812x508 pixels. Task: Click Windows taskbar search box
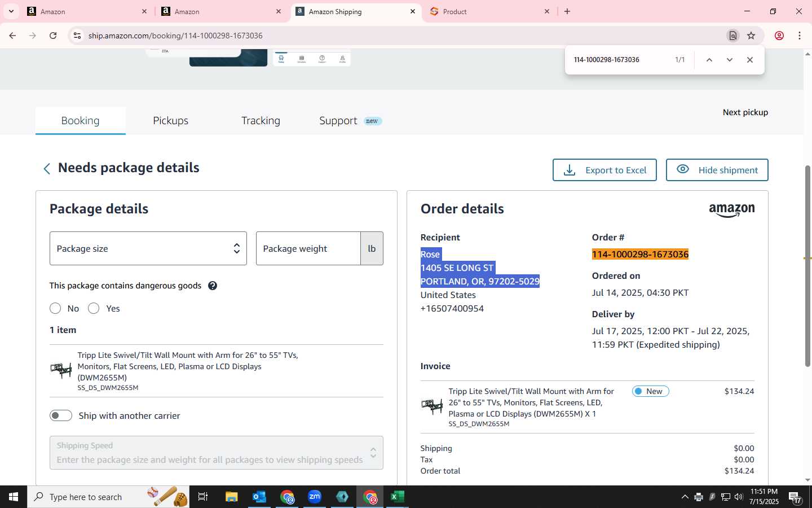[108, 497]
